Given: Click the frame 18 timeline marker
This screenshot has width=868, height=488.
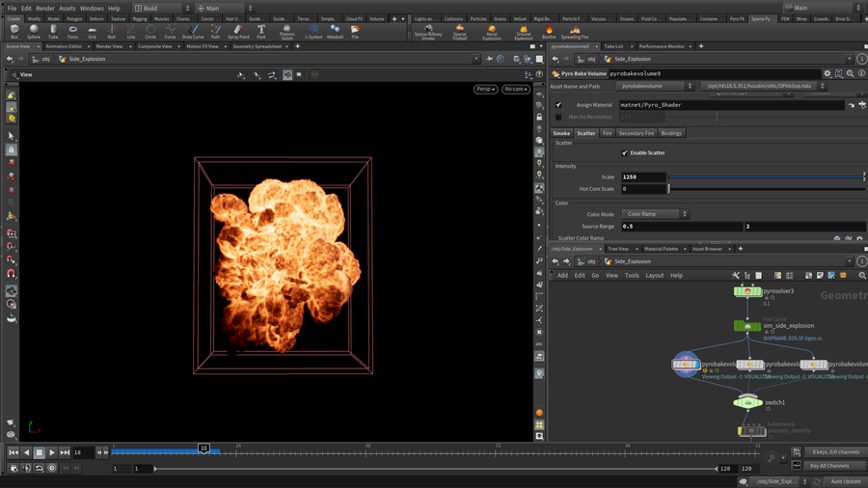Looking at the screenshot, I should pyautogui.click(x=203, y=448).
